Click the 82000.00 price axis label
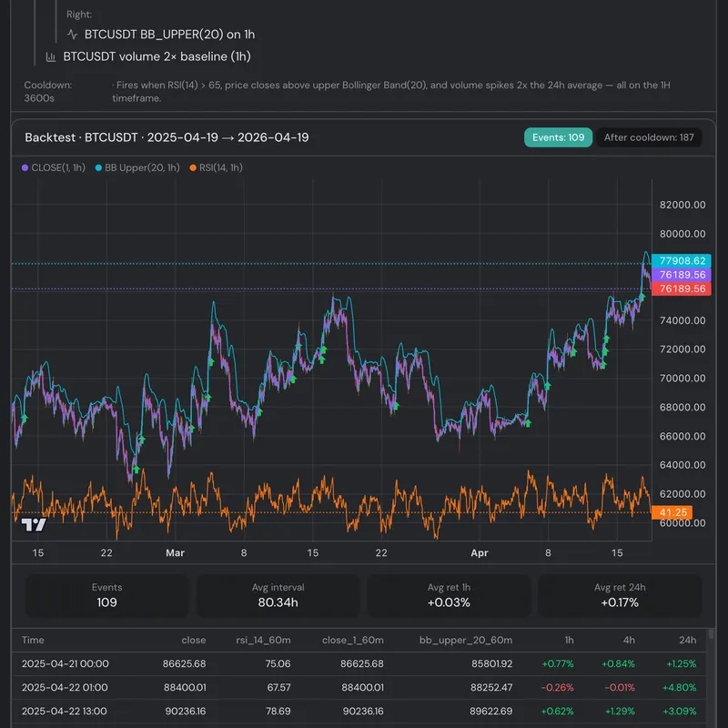The image size is (728, 728). (682, 205)
